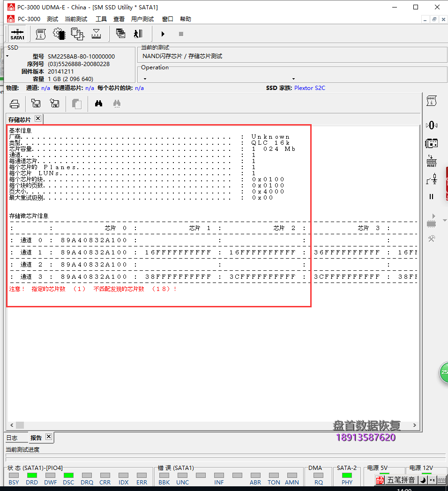
Task: Click the zero-with-arrows sidebar icon
Action: 432,125
